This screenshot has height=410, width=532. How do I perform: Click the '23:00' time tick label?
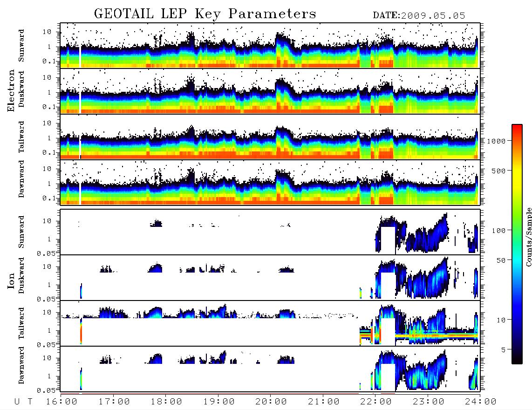[429, 402]
